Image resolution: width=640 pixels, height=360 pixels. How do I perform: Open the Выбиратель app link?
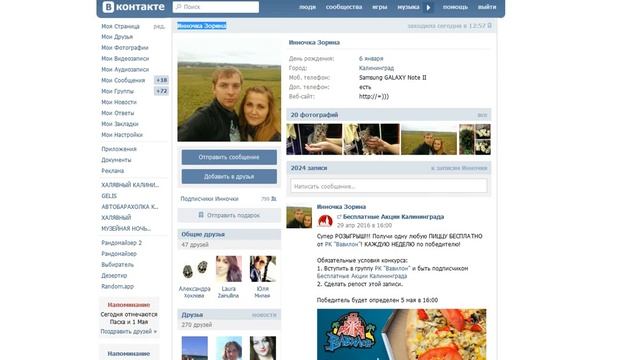(118, 264)
